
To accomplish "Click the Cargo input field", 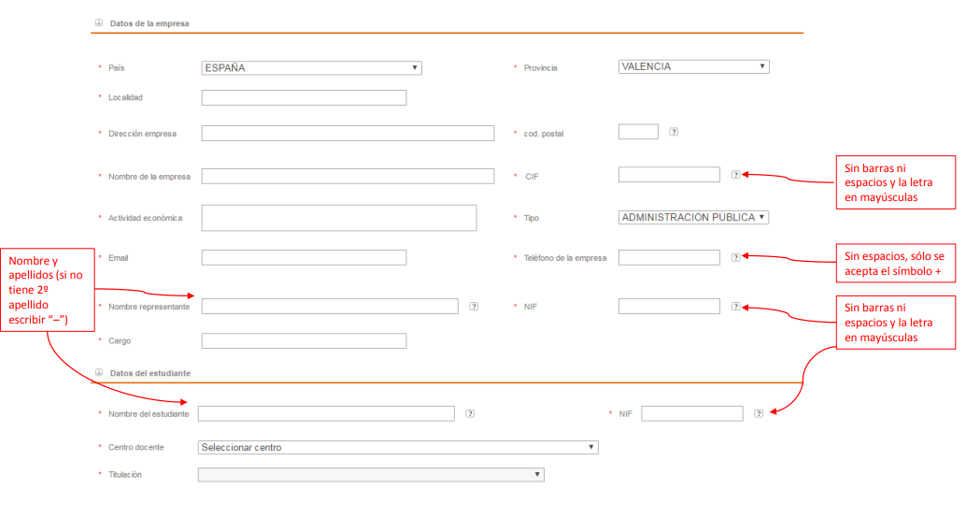I will point(304,340).
